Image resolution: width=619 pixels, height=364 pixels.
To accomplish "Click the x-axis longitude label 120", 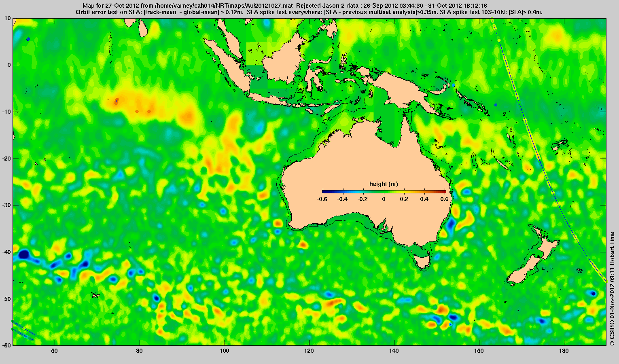I will [x=309, y=351].
